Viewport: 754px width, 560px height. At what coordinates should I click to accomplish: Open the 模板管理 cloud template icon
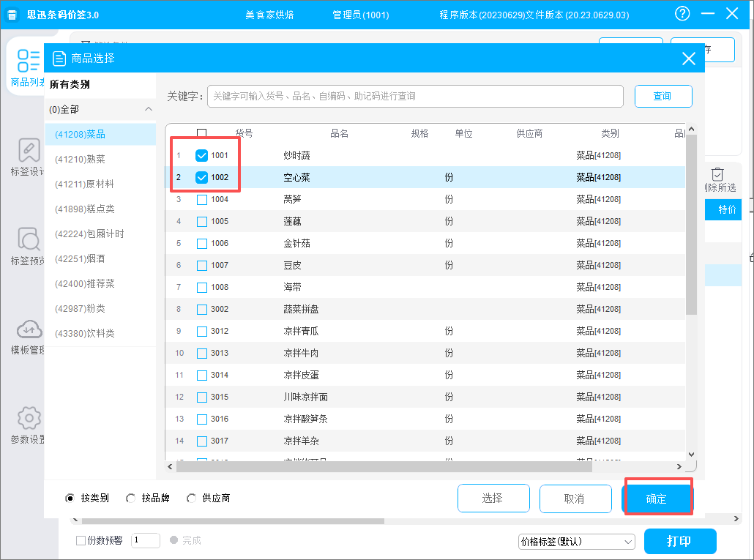coord(29,329)
